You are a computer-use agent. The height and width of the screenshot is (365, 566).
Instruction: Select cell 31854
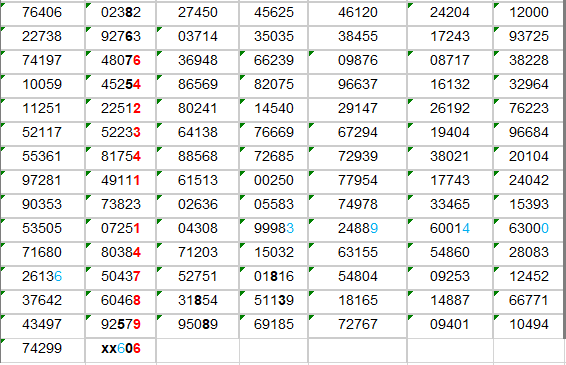click(x=197, y=301)
